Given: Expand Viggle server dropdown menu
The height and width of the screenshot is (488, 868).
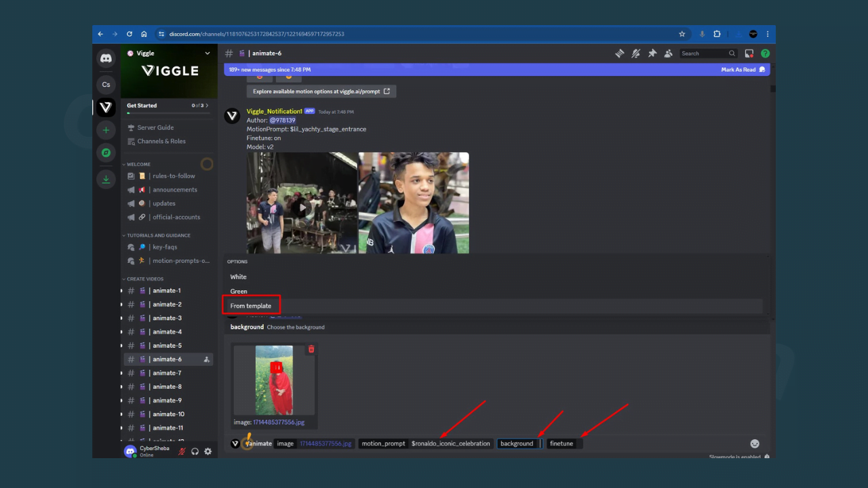Looking at the screenshot, I should [x=208, y=54].
